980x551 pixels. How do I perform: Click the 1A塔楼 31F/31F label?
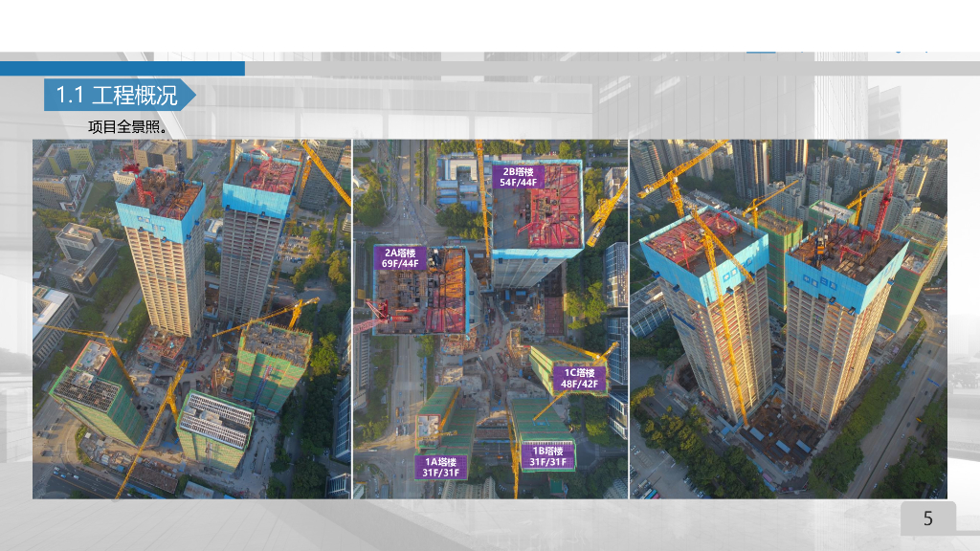(x=440, y=467)
